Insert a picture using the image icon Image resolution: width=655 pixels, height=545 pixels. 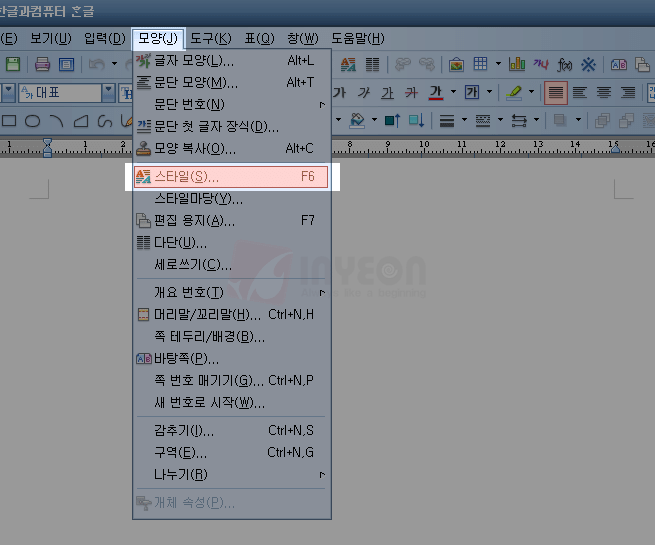coord(456,64)
